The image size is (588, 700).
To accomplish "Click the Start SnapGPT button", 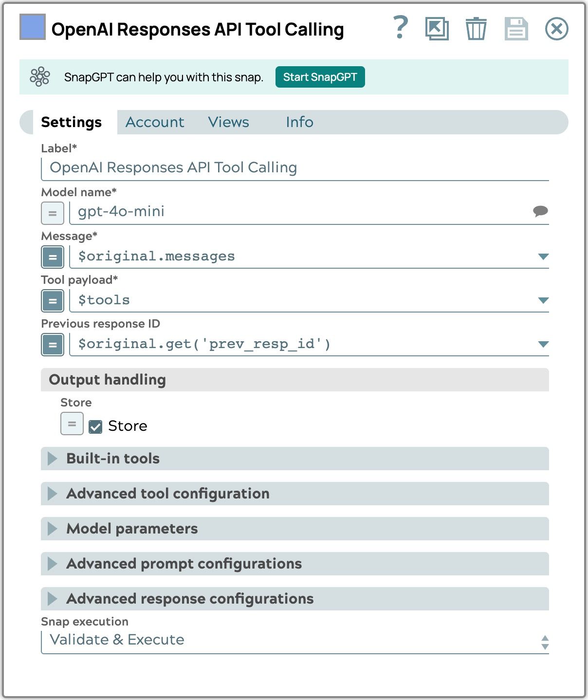I will click(320, 77).
